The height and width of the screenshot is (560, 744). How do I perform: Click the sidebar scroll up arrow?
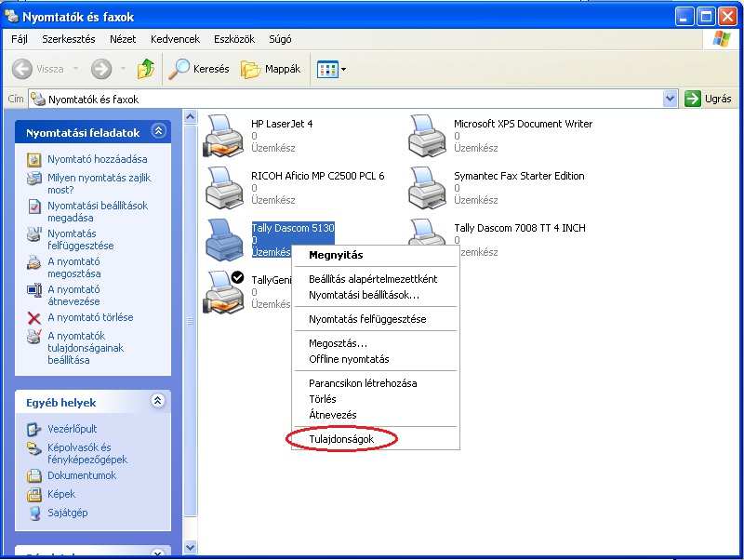point(191,117)
